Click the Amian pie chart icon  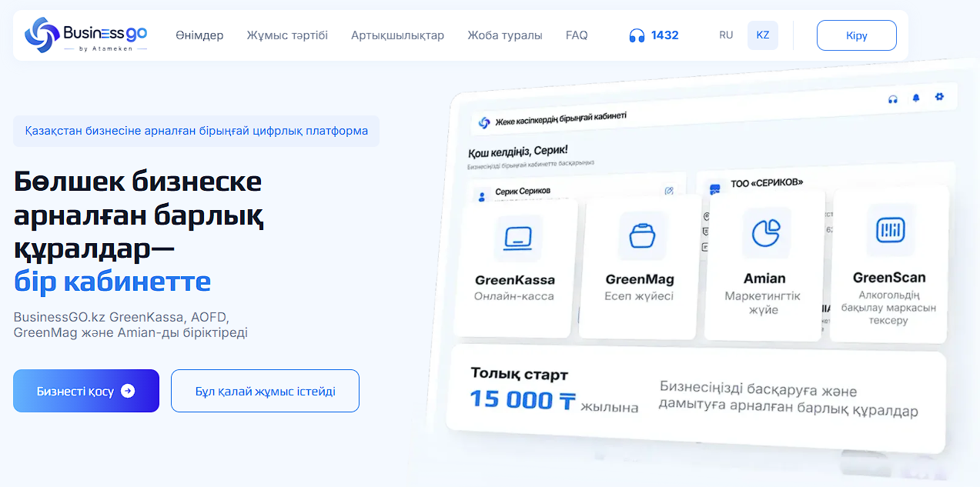point(766,232)
